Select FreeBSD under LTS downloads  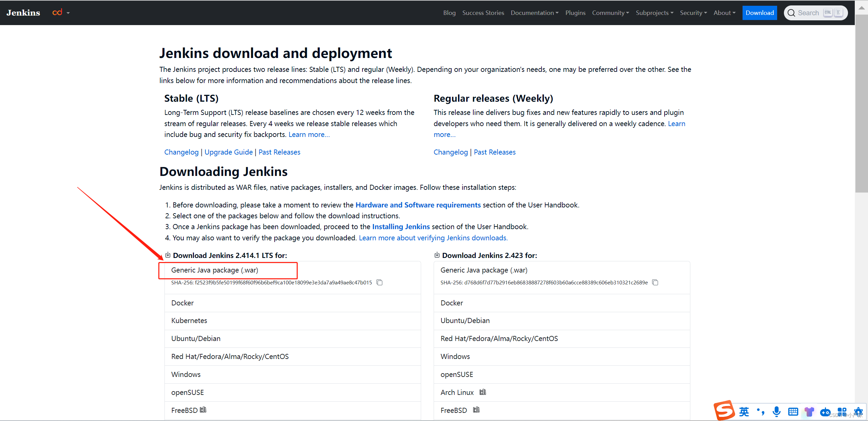coord(293,410)
